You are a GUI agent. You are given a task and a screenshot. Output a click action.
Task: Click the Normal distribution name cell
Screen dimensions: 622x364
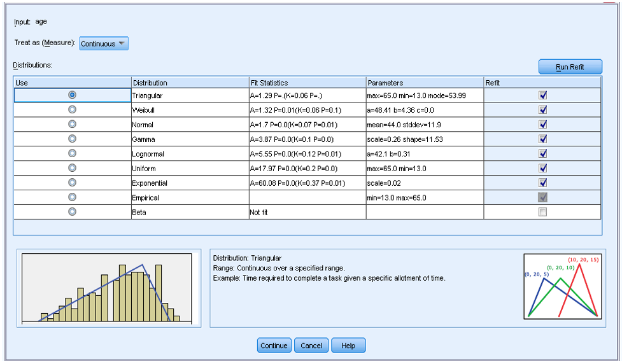(x=190, y=125)
